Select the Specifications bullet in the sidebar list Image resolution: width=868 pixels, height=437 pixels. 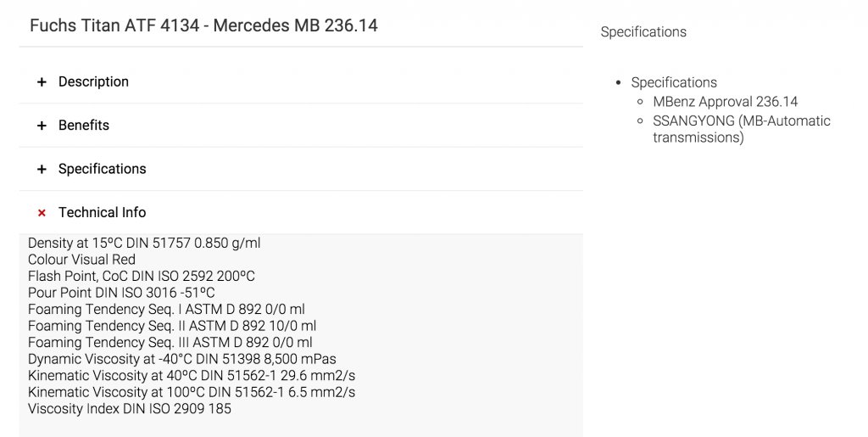(x=674, y=83)
